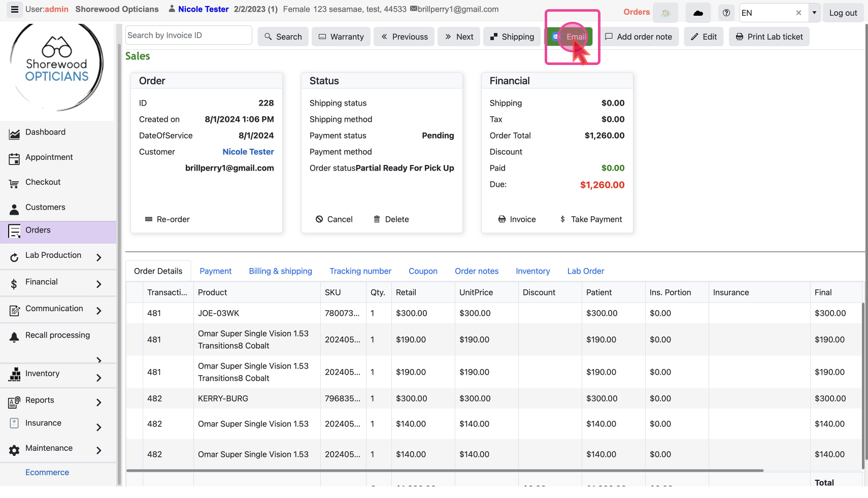Expand the Reports sidebar section
Image resolution: width=868 pixels, height=498 pixels.
pos(99,403)
